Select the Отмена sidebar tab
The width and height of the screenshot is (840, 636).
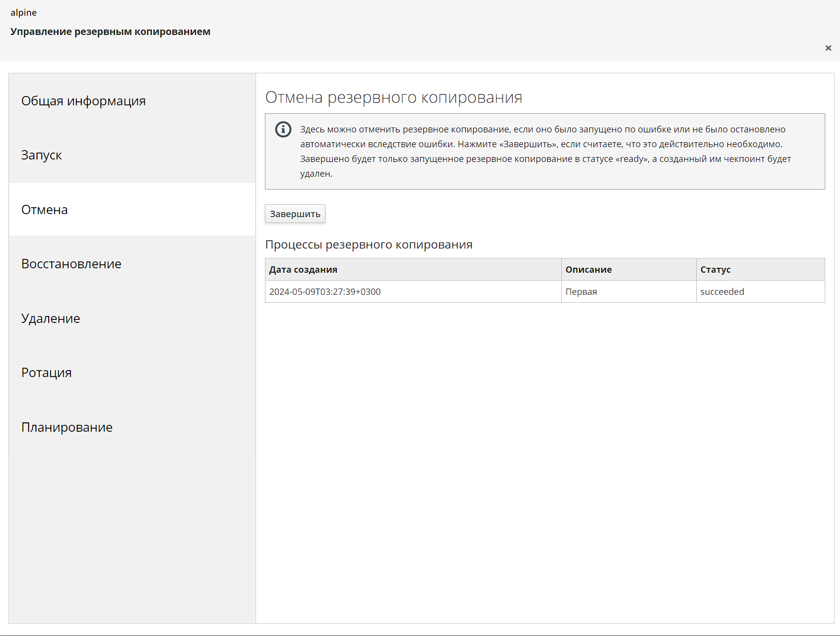(x=44, y=210)
